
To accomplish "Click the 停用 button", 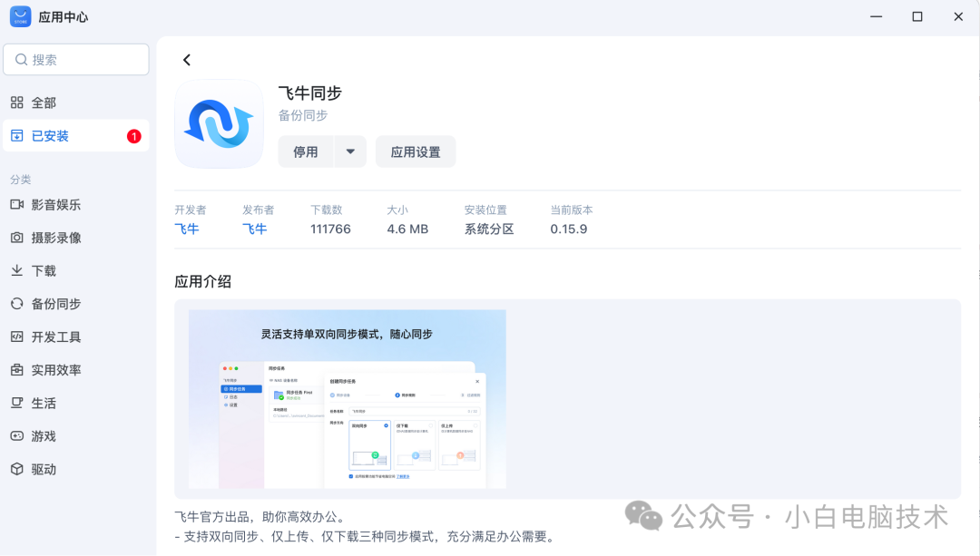I will [x=306, y=151].
